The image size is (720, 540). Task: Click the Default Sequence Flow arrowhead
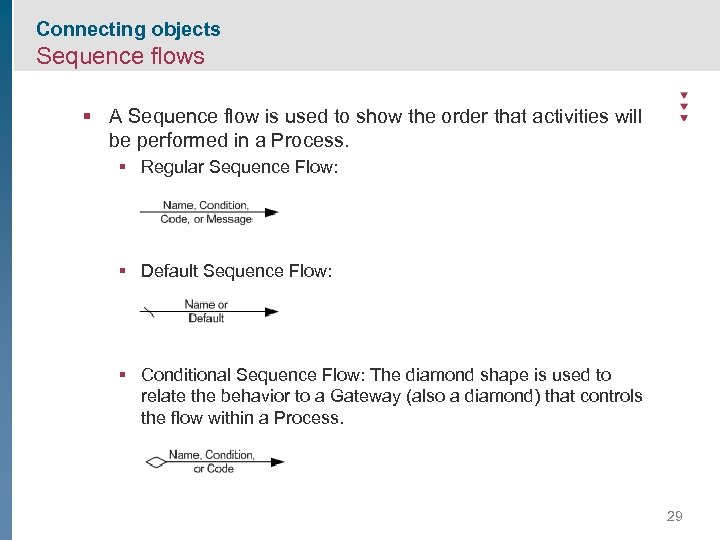point(271,311)
